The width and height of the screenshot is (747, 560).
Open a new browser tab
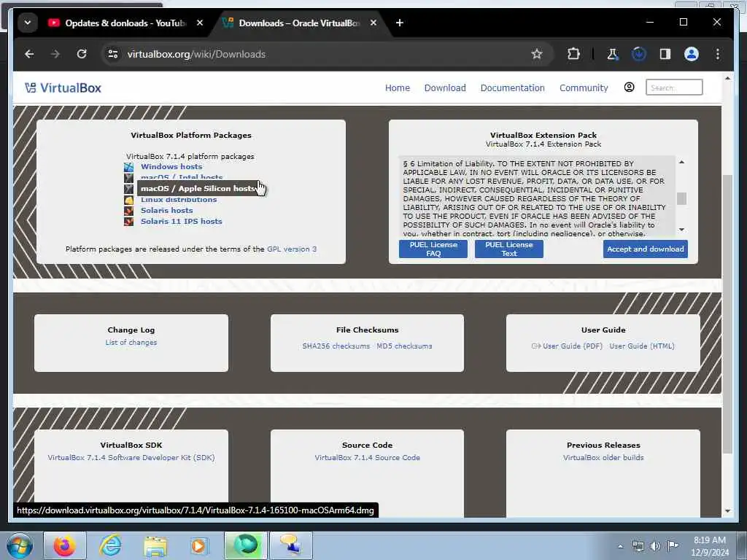click(x=400, y=23)
